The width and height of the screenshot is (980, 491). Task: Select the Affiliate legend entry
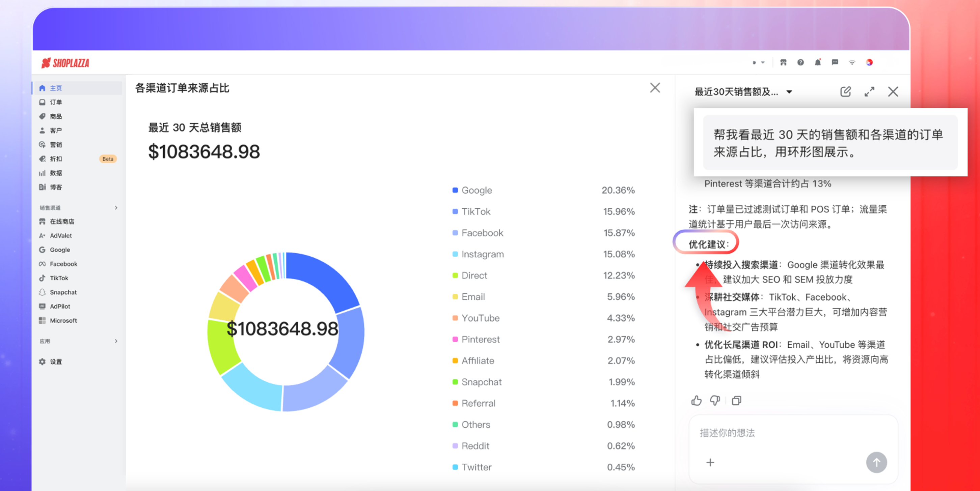pyautogui.click(x=544, y=360)
